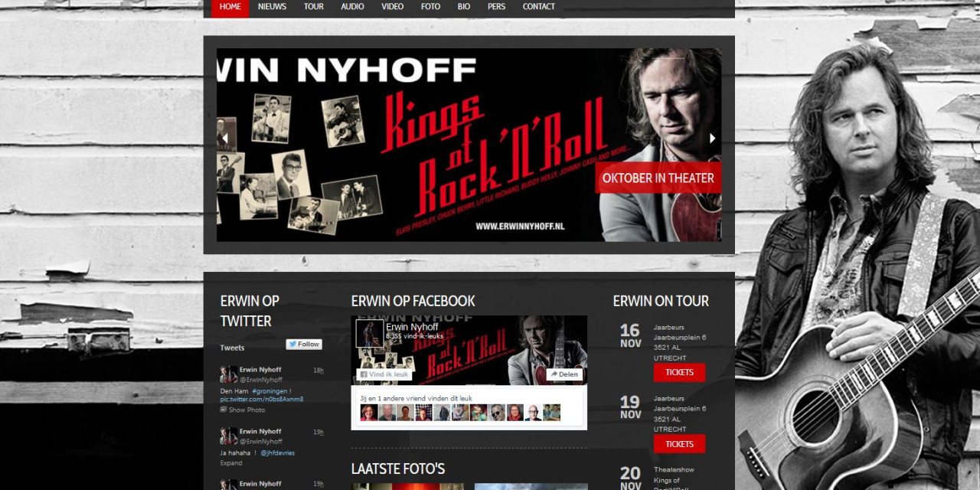Navigate to the AUDIO page
The image size is (980, 490).
(352, 7)
